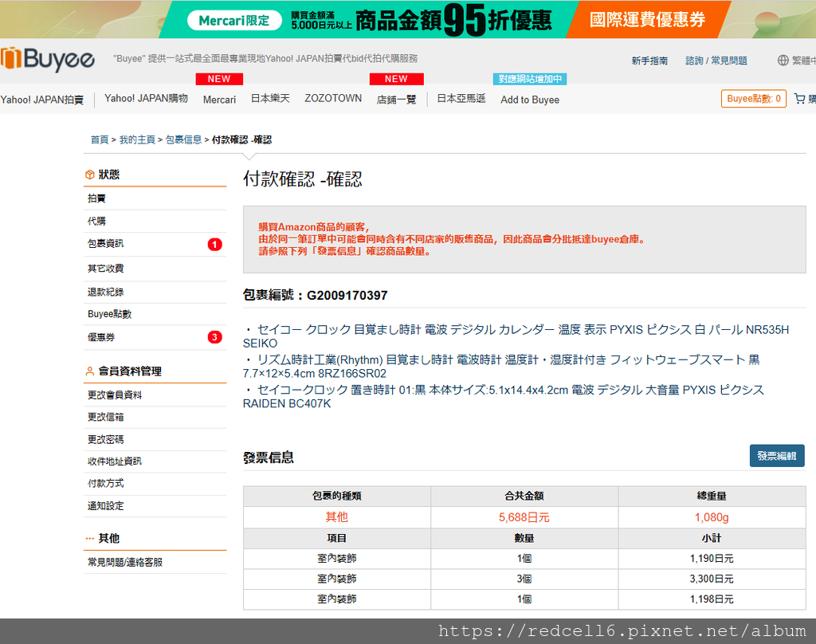Click the SEIKO NR535H item line
Screen dimensions: 816x644
coord(516,336)
